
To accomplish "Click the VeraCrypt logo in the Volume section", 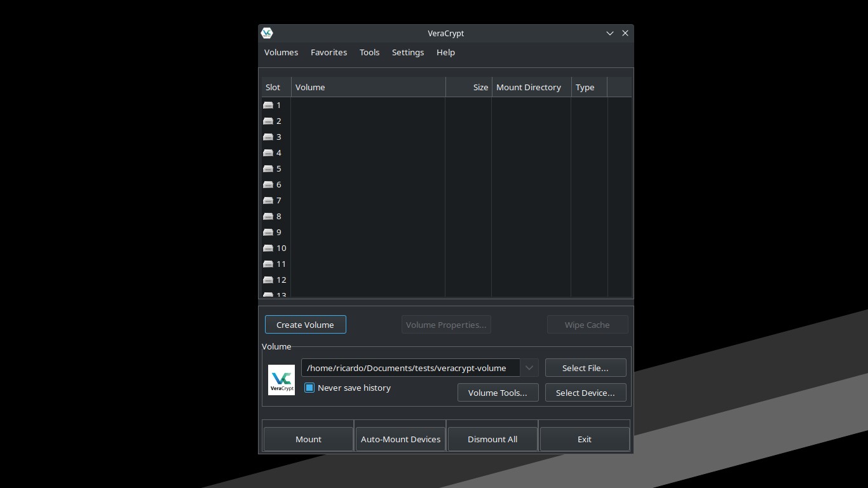I will (x=281, y=380).
